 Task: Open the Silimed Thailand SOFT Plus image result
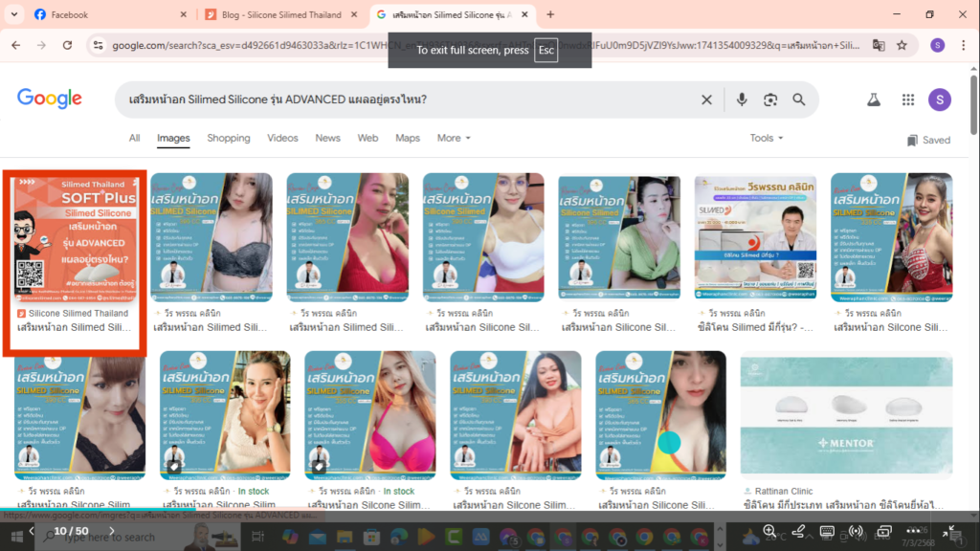point(75,238)
